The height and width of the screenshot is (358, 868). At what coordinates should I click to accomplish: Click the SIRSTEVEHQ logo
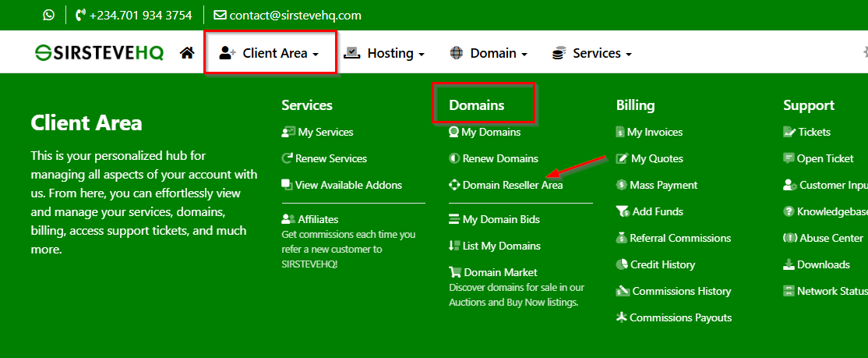[x=99, y=53]
